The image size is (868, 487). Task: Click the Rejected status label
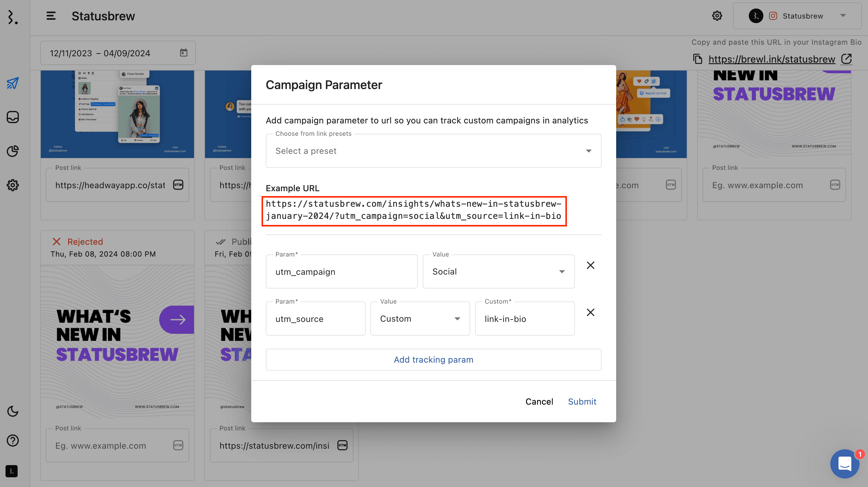click(85, 241)
